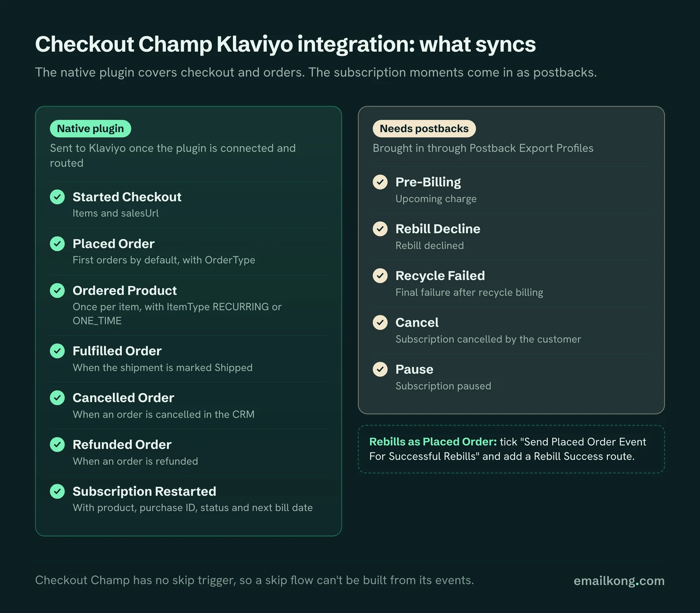700x613 pixels.
Task: Click the Upcoming charge text
Action: (436, 199)
